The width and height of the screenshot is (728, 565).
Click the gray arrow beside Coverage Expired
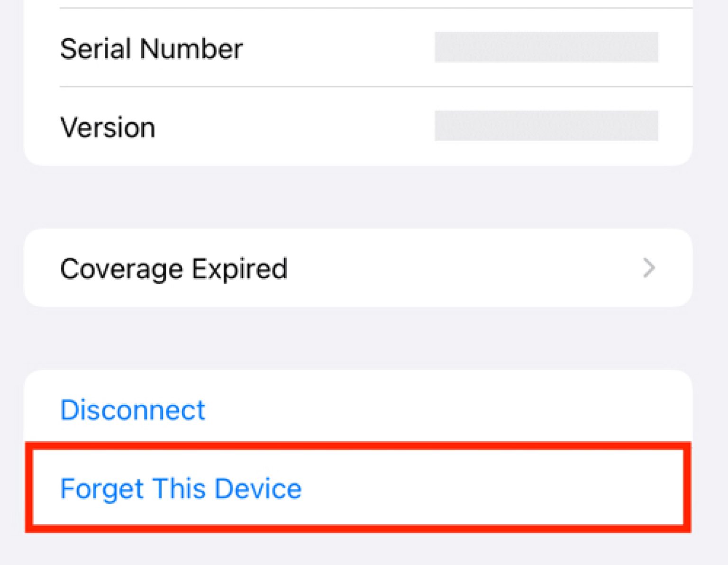tap(649, 268)
